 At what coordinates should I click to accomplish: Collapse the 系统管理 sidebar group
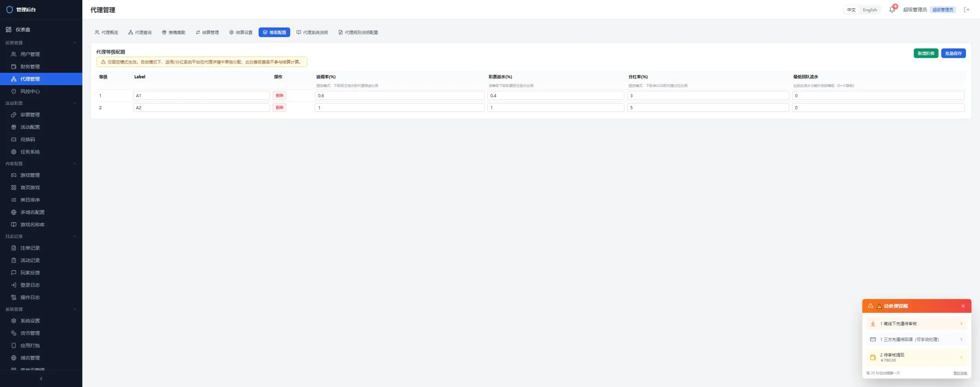click(41, 309)
